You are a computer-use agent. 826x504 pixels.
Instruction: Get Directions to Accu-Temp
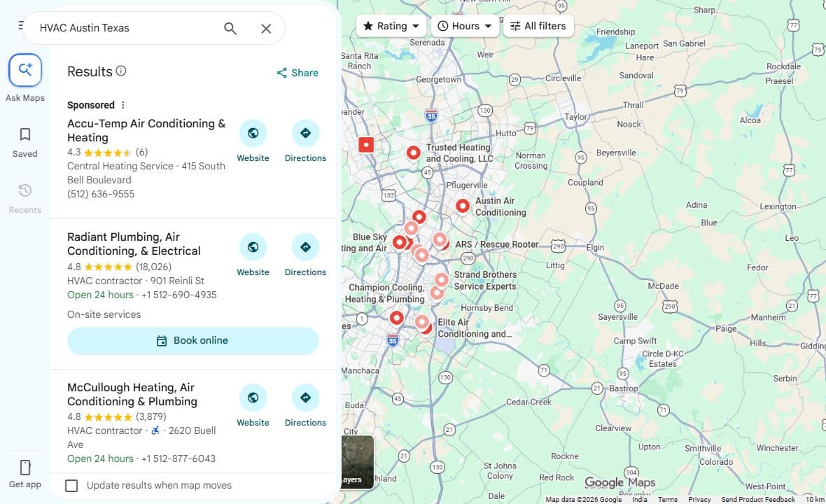305,133
